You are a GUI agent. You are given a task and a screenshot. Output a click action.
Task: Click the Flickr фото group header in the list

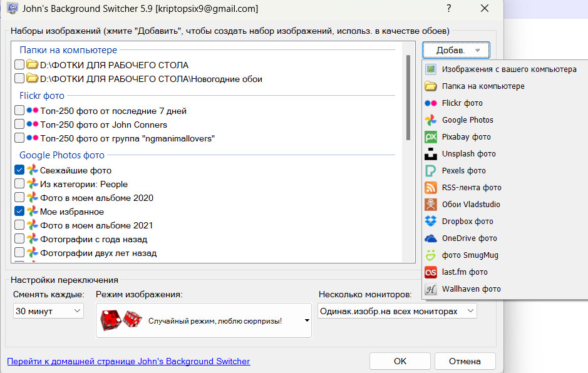pos(42,96)
